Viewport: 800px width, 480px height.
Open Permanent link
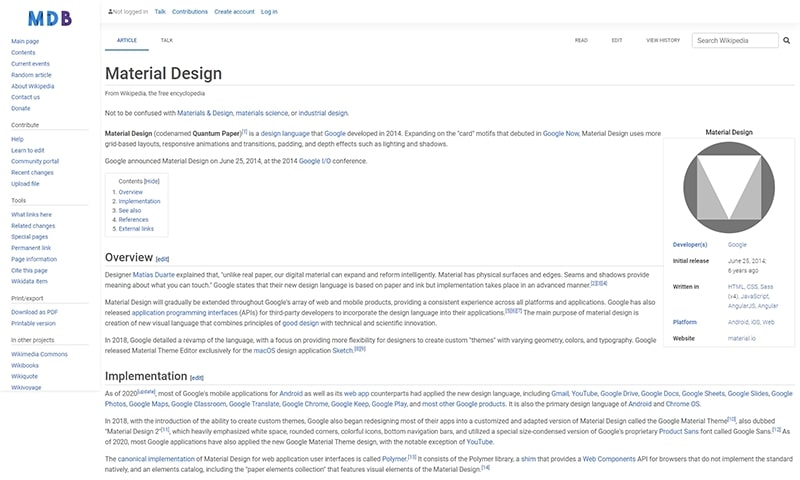point(31,248)
